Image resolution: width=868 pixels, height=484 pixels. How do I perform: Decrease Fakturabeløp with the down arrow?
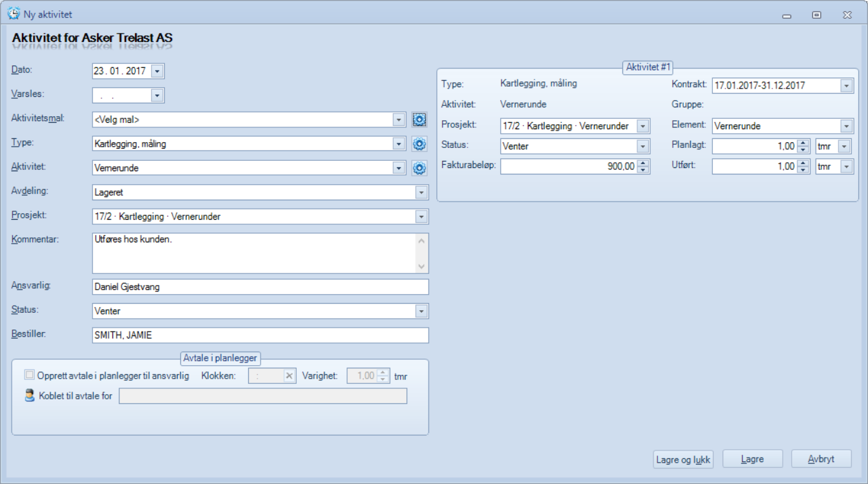click(x=643, y=170)
